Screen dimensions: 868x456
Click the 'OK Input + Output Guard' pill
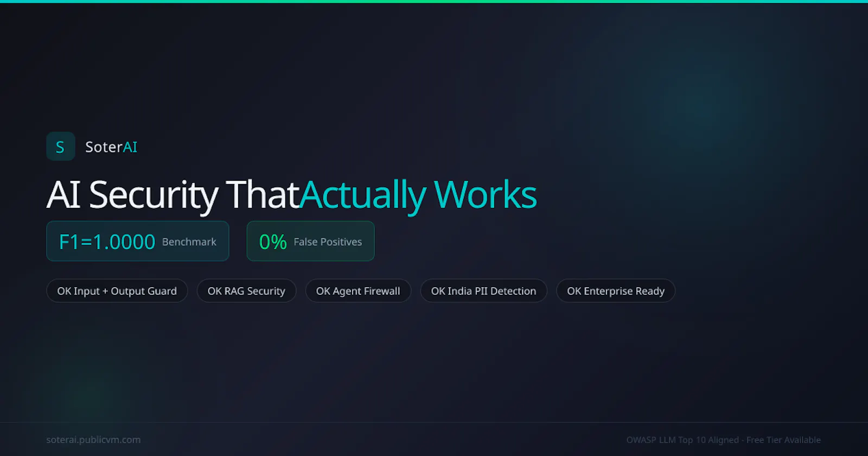117,291
